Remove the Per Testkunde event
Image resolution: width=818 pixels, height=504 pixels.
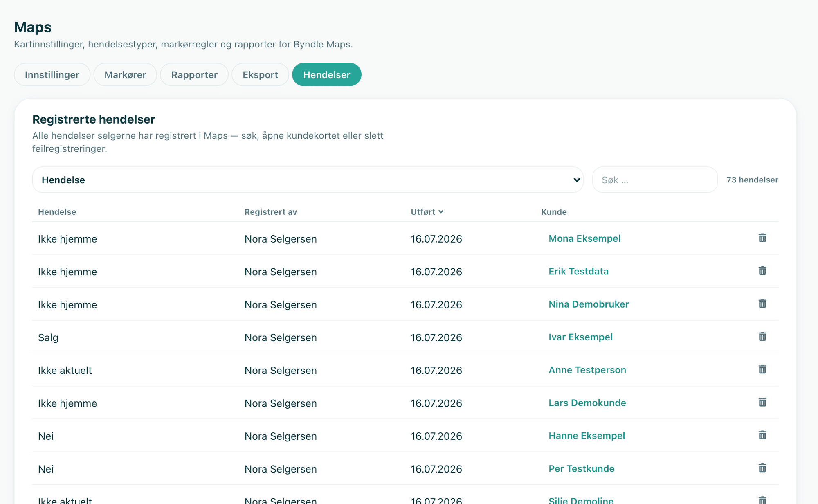coord(762,468)
